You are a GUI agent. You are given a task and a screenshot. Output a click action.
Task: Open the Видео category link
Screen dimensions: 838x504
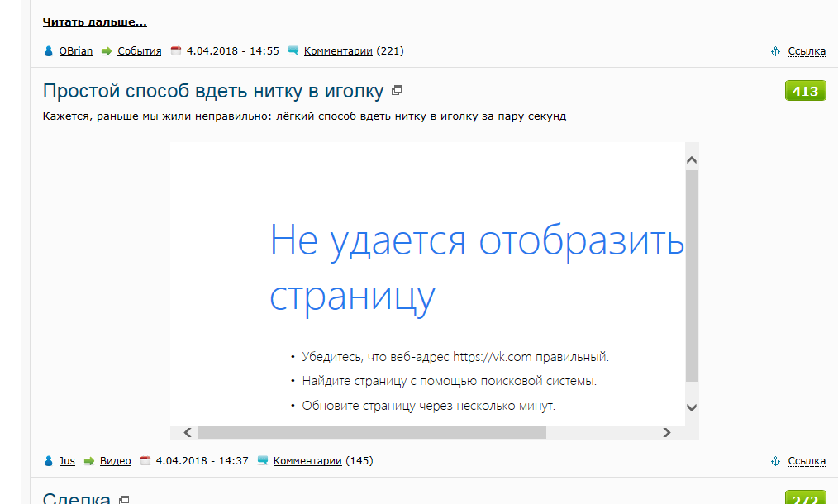click(116, 461)
